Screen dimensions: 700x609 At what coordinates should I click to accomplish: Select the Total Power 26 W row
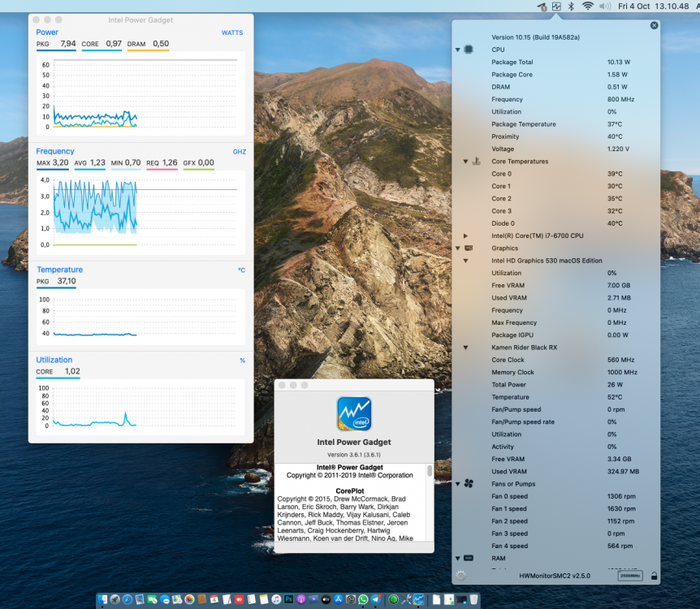click(555, 384)
